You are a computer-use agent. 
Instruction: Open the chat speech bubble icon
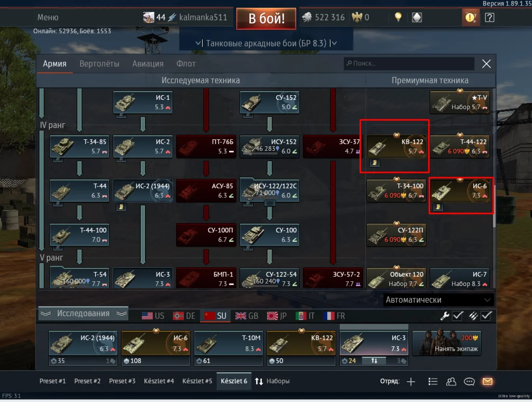[469, 382]
